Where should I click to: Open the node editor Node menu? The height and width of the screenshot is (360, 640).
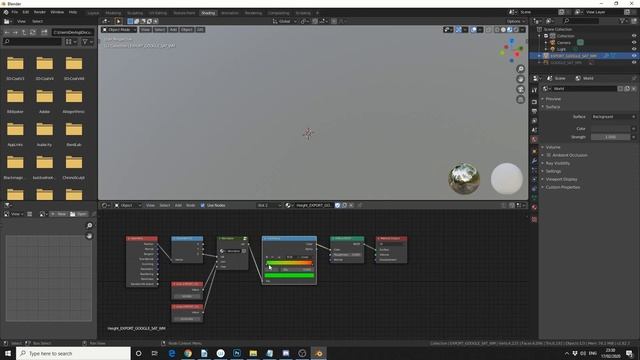191,205
